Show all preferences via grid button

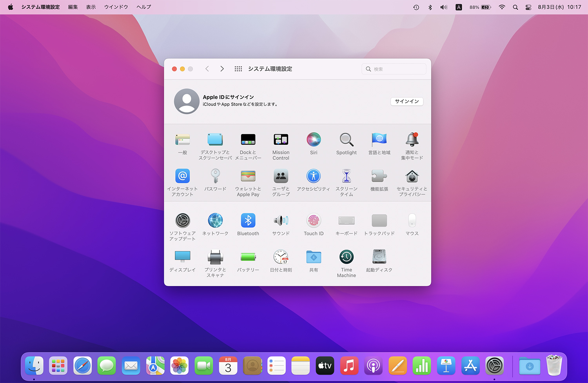(x=238, y=69)
